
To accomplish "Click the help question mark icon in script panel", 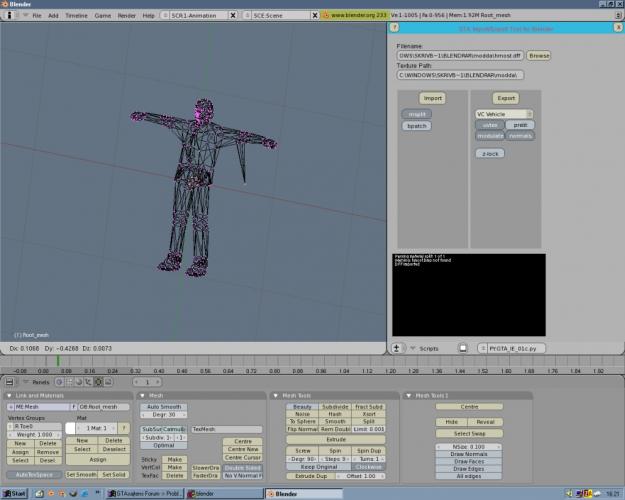I will pos(396,28).
